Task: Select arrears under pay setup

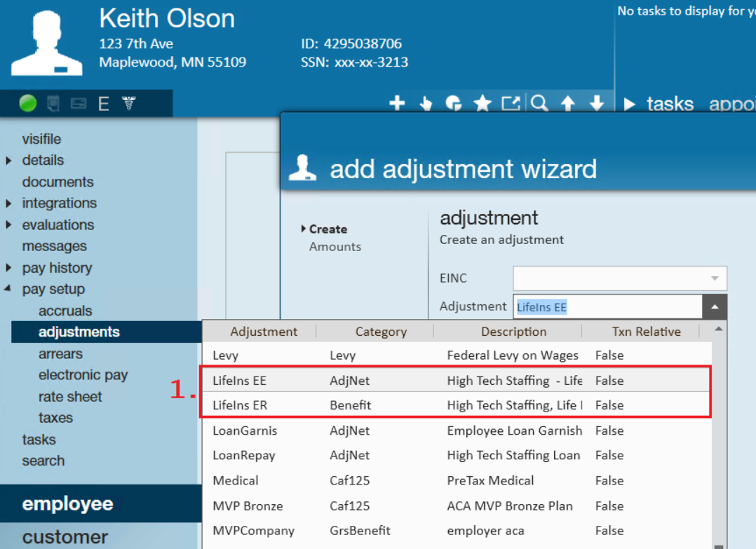Action: (60, 354)
